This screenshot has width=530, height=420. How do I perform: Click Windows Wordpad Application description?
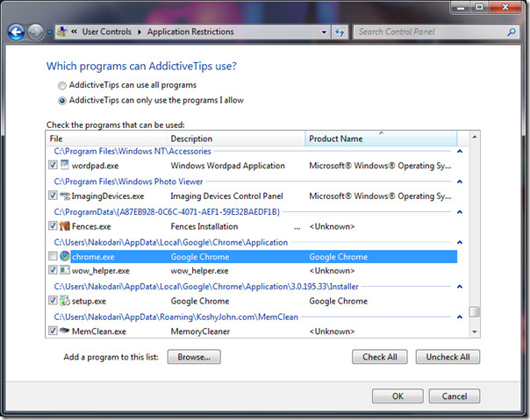pyautogui.click(x=228, y=166)
